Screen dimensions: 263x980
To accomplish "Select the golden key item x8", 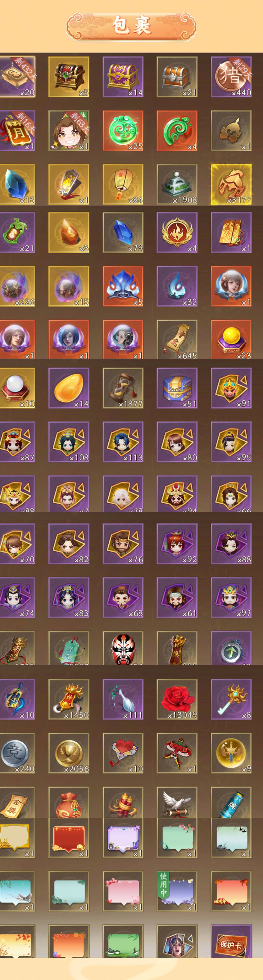I will coord(231,699).
